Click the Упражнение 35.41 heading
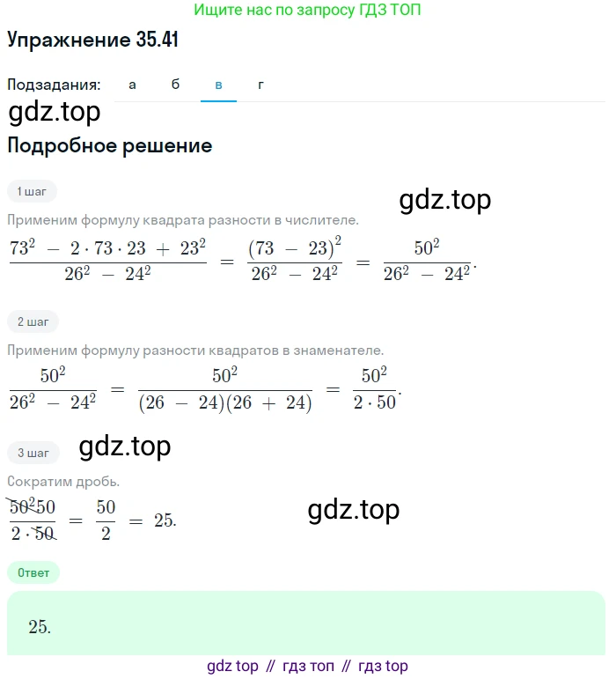 [92, 40]
